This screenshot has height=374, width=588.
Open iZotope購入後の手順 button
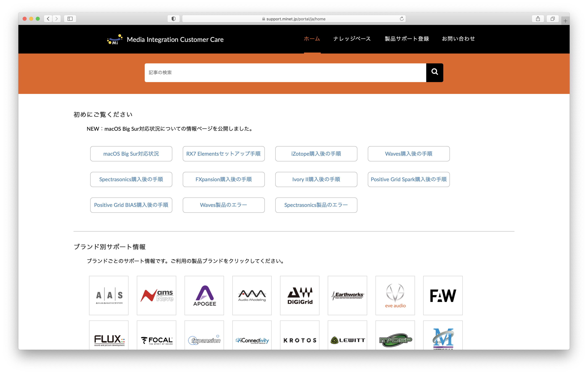316,154
